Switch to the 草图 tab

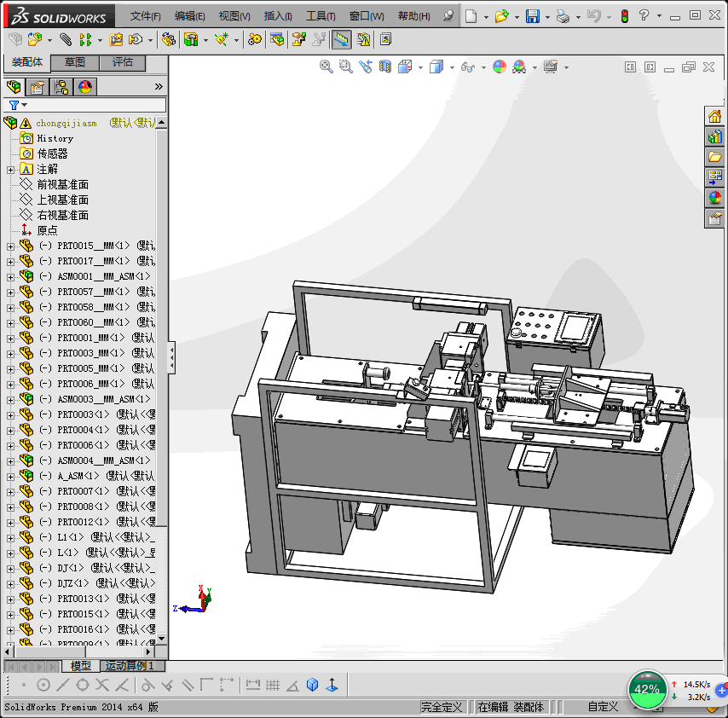pos(75,62)
